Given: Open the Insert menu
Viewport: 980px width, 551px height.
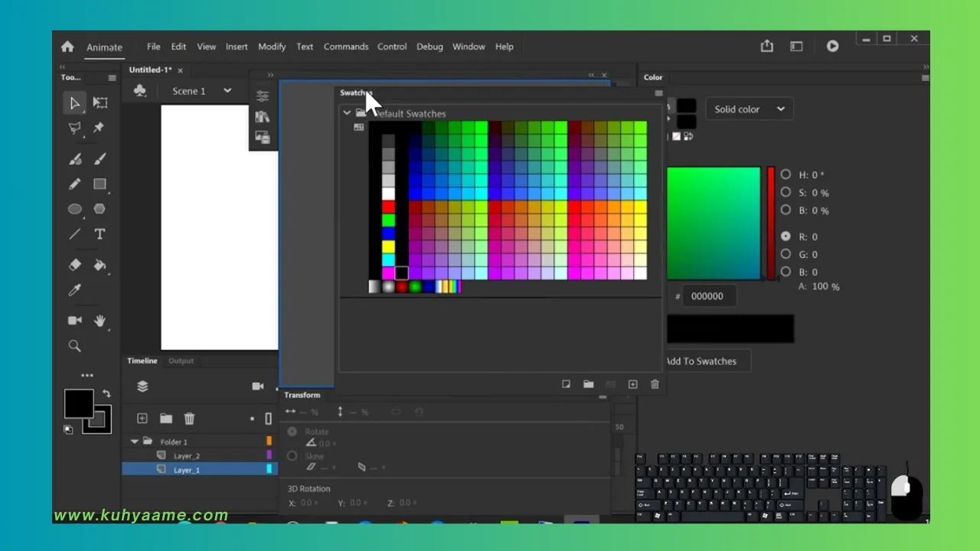Looking at the screenshot, I should (237, 47).
